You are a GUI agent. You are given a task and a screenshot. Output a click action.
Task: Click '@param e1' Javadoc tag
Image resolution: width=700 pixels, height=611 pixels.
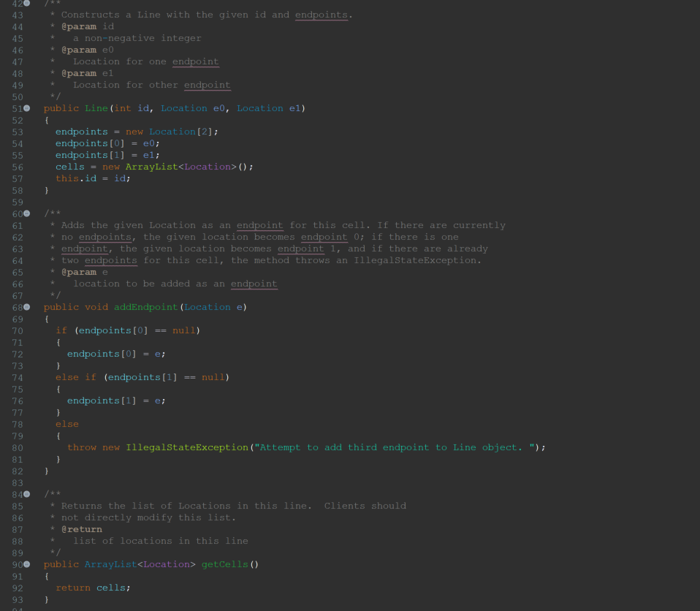point(88,73)
